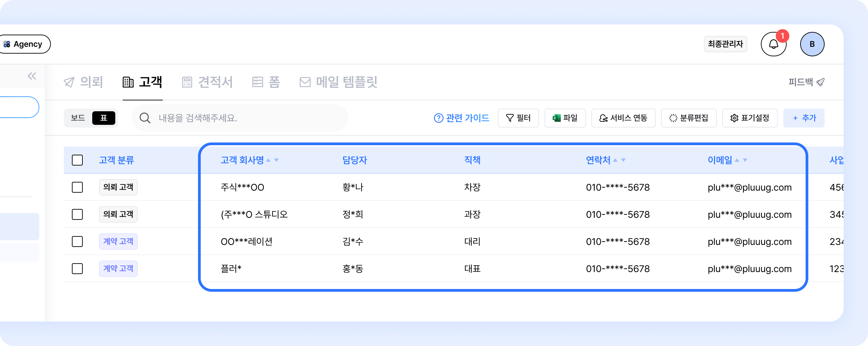Open the notification bell

(x=773, y=44)
